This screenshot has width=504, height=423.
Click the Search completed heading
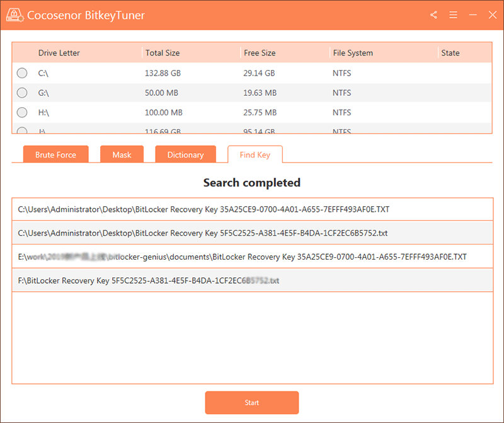point(251,183)
